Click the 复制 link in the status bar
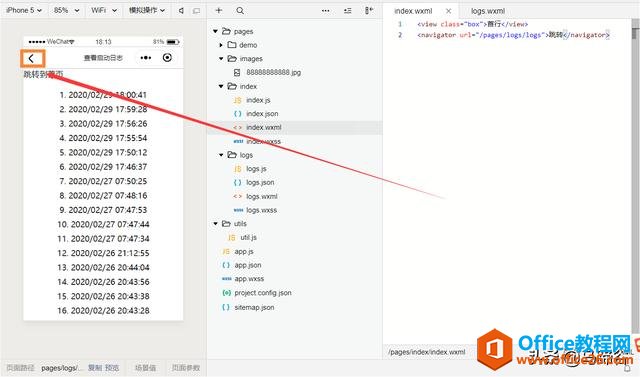 (95, 368)
